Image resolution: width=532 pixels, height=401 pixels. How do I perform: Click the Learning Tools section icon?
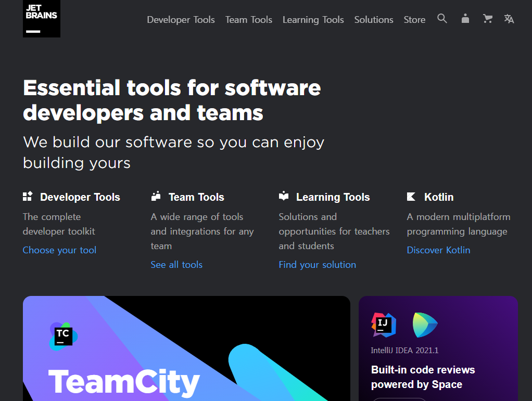point(284,196)
